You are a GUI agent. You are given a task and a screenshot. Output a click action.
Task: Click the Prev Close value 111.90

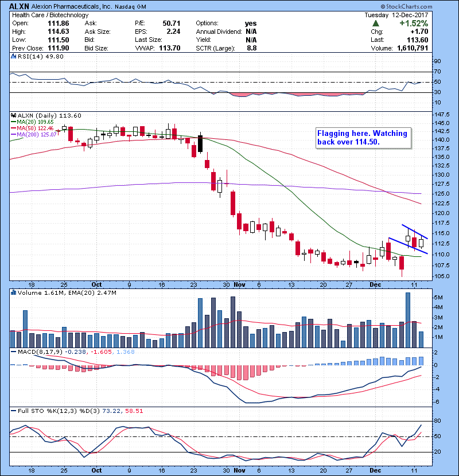[59, 48]
